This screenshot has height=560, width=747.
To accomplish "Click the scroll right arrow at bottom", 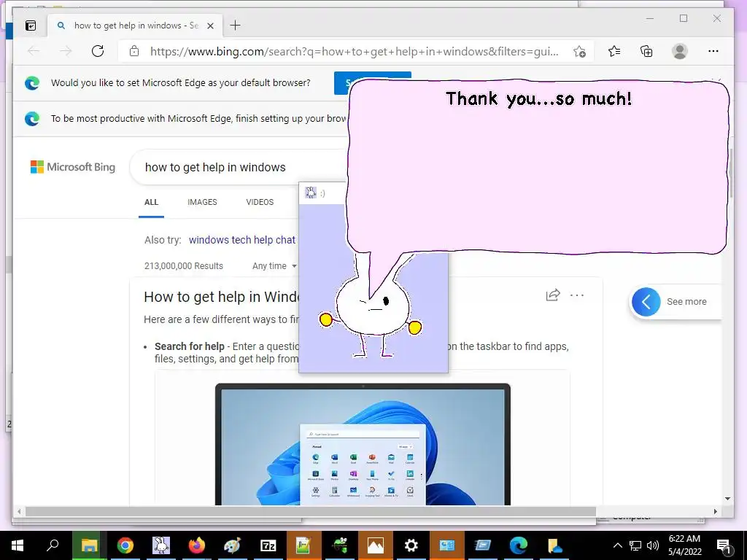I will pos(715,511).
